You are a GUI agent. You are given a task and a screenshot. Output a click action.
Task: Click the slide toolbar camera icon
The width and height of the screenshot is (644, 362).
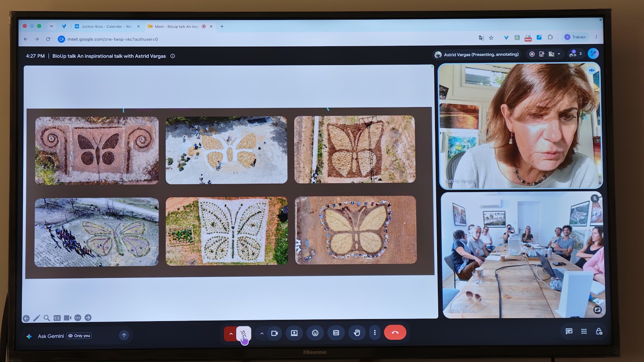[x=68, y=318]
